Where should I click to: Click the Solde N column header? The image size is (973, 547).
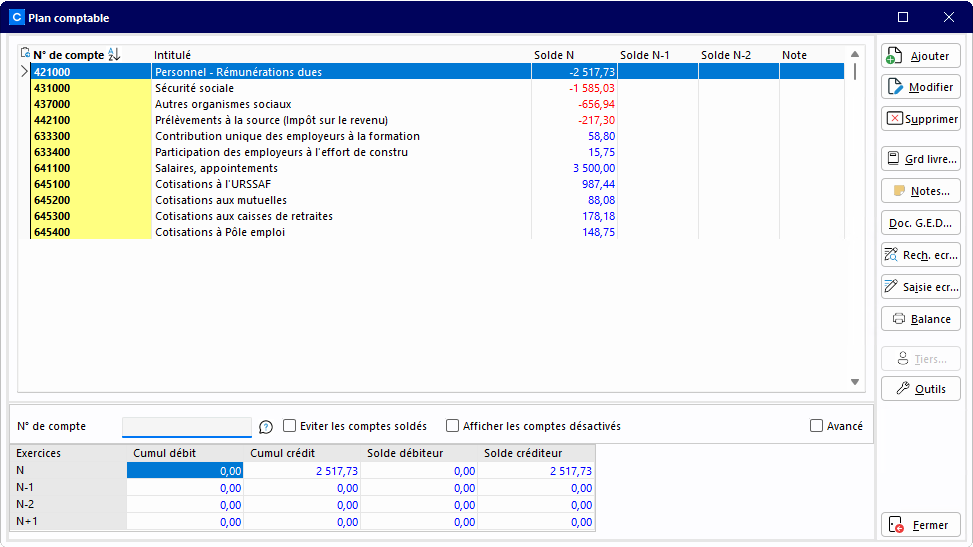click(x=554, y=55)
